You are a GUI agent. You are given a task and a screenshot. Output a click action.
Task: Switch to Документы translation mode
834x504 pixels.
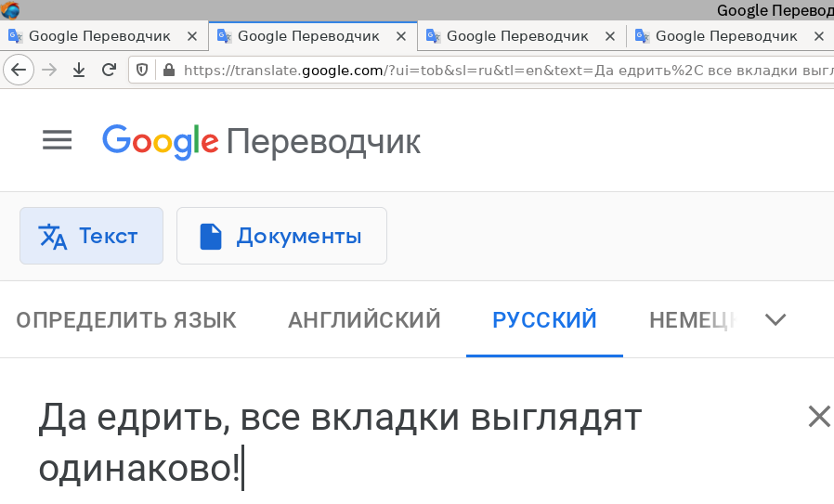point(282,236)
